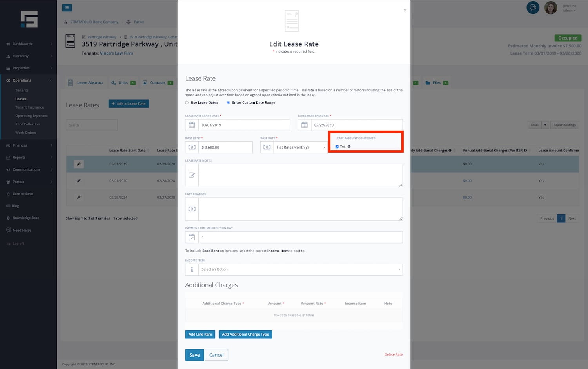The width and height of the screenshot is (588, 369).
Task: Open the chat support icon in header
Action: coord(533,7)
